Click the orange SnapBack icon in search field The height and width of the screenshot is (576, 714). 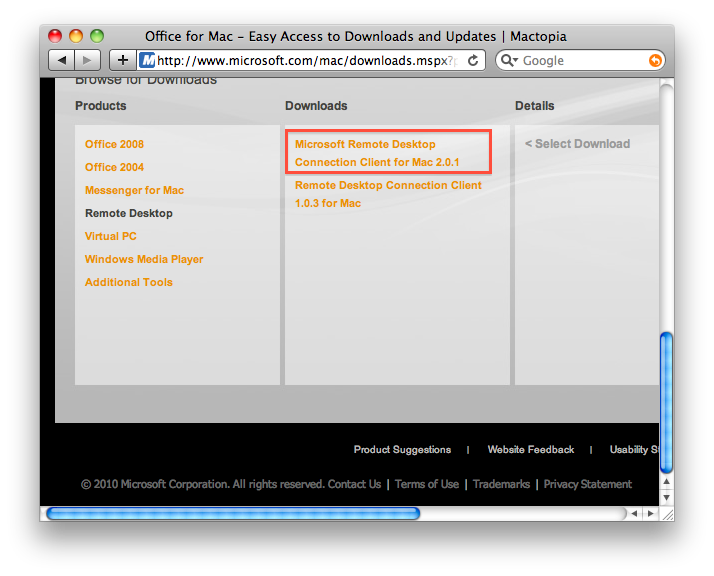tap(655, 60)
